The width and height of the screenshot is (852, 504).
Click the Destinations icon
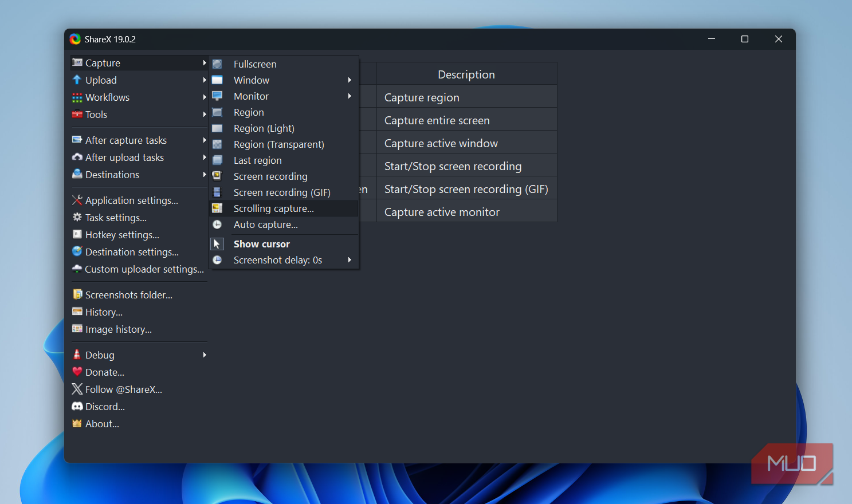click(x=77, y=174)
